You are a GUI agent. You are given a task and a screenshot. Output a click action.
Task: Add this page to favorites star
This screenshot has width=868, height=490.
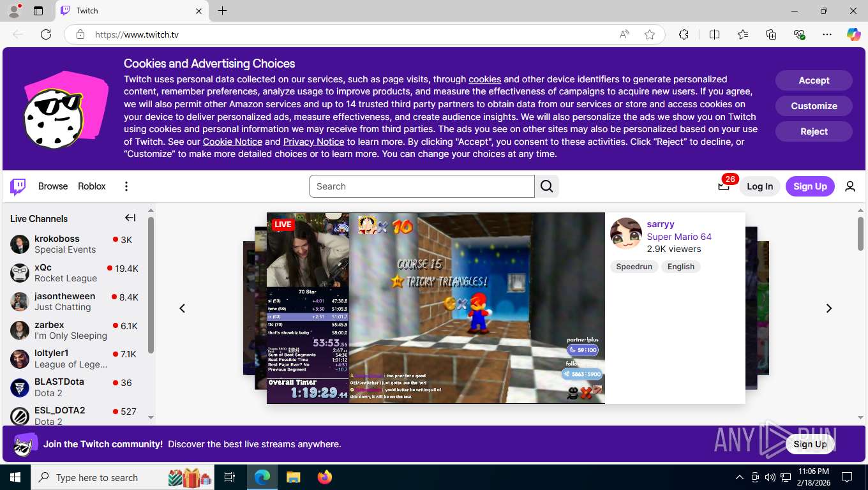click(650, 34)
